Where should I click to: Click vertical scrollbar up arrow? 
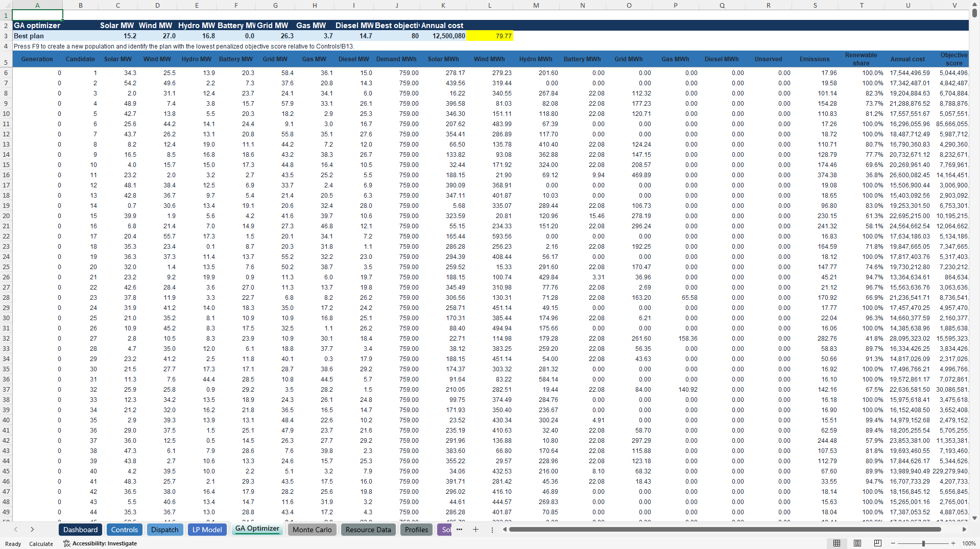(974, 4)
